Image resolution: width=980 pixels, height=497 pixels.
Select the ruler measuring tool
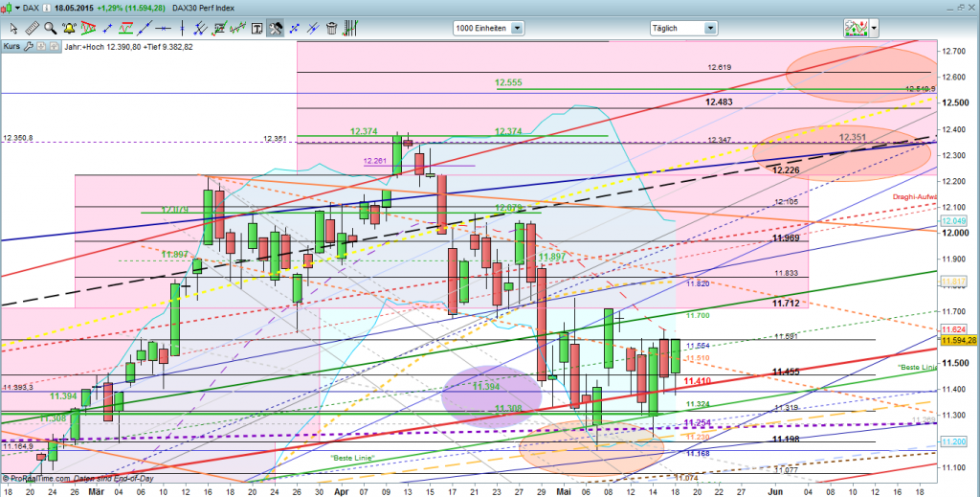tap(32, 28)
